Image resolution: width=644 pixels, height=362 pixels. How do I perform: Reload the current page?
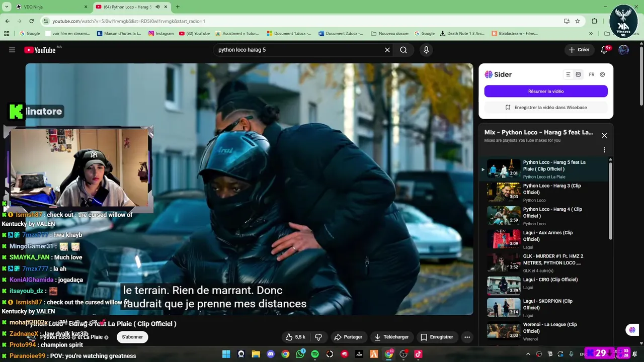31,21
